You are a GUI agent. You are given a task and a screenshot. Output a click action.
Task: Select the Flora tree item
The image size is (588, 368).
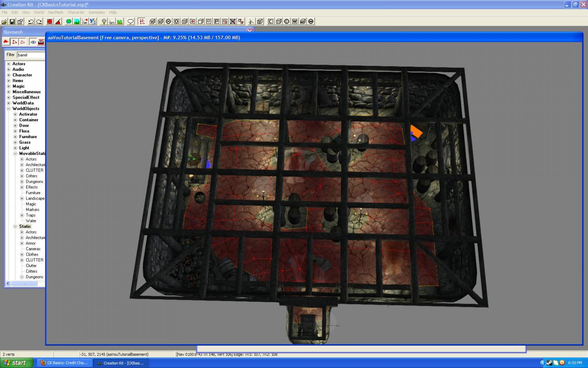(24, 131)
